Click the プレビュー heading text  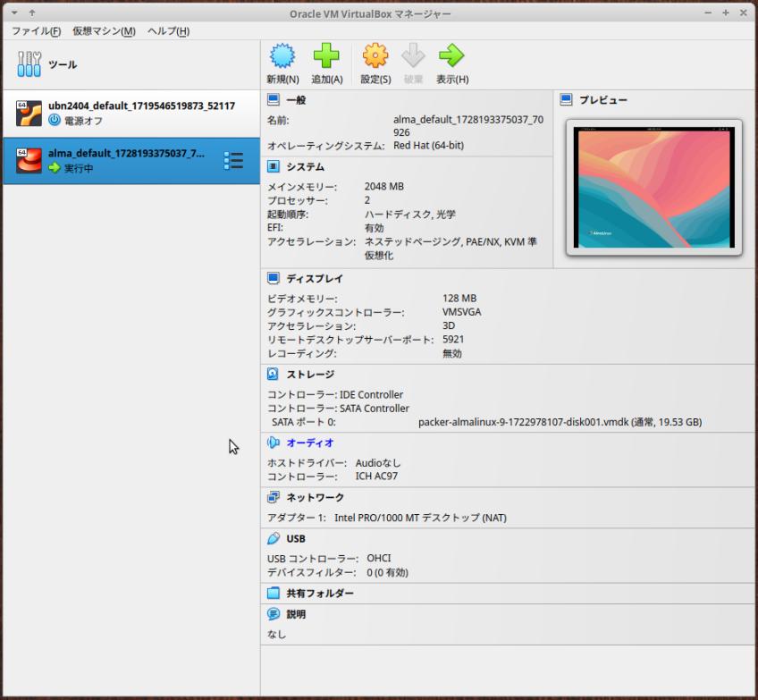tap(602, 100)
